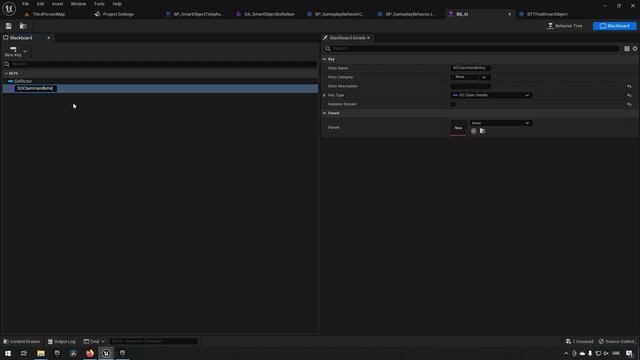Reset Instance Synced to default arrow
The image size is (640, 360).
(629, 104)
